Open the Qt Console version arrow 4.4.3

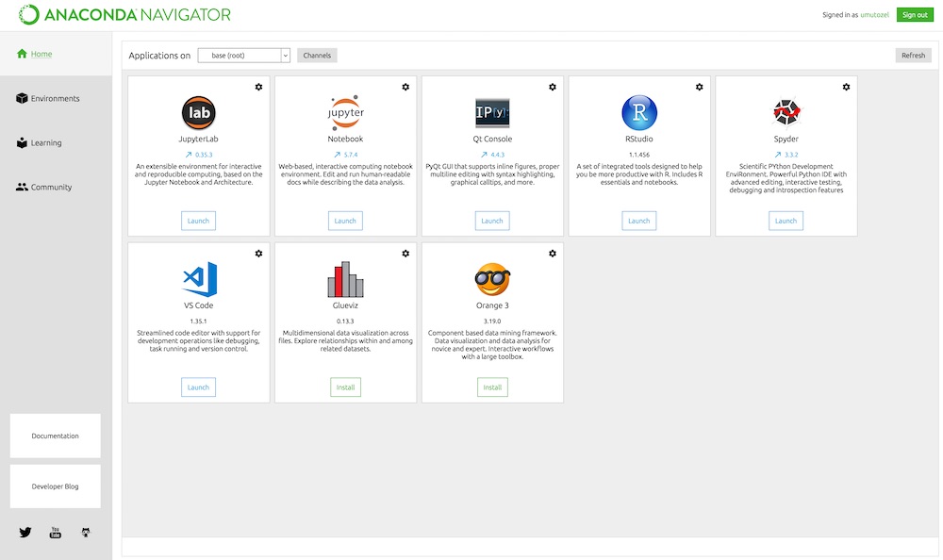tap(492, 155)
